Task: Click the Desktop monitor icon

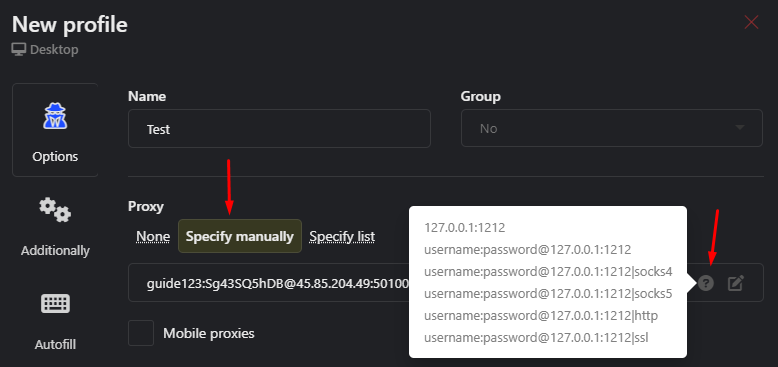Action: click(19, 50)
